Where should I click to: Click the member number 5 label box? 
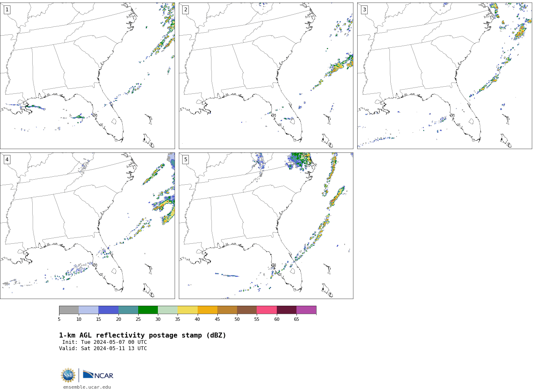(186, 160)
